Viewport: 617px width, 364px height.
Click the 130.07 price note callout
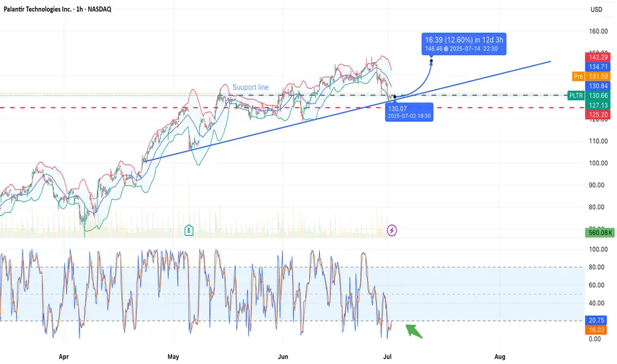click(409, 112)
